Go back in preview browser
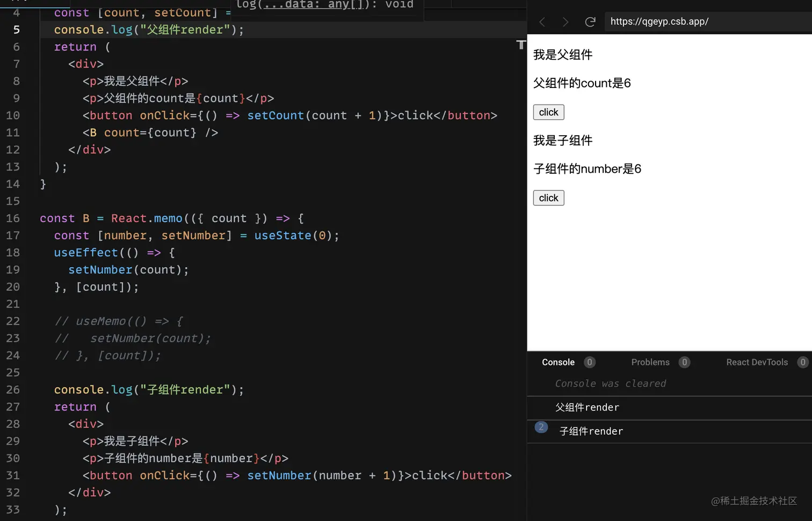 click(x=542, y=22)
